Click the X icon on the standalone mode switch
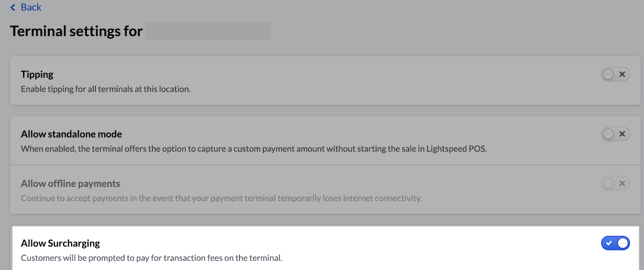The width and height of the screenshot is (644, 270). pyautogui.click(x=622, y=134)
